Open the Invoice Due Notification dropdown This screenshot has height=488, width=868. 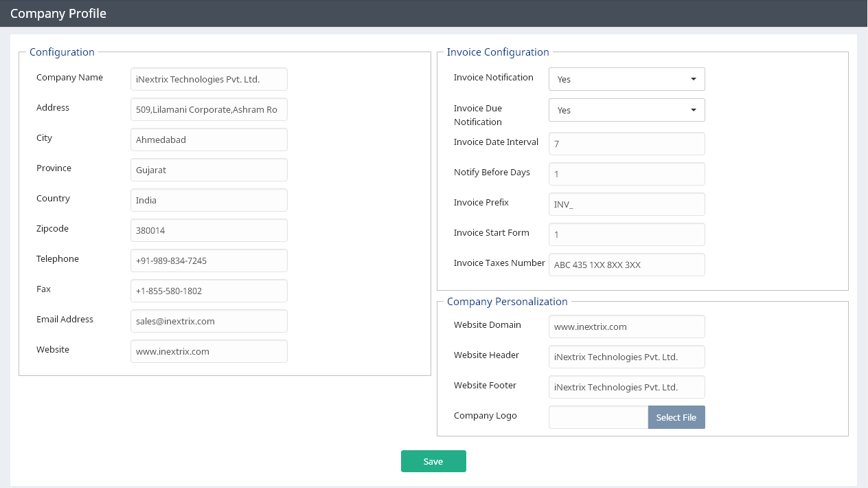pyautogui.click(x=626, y=110)
